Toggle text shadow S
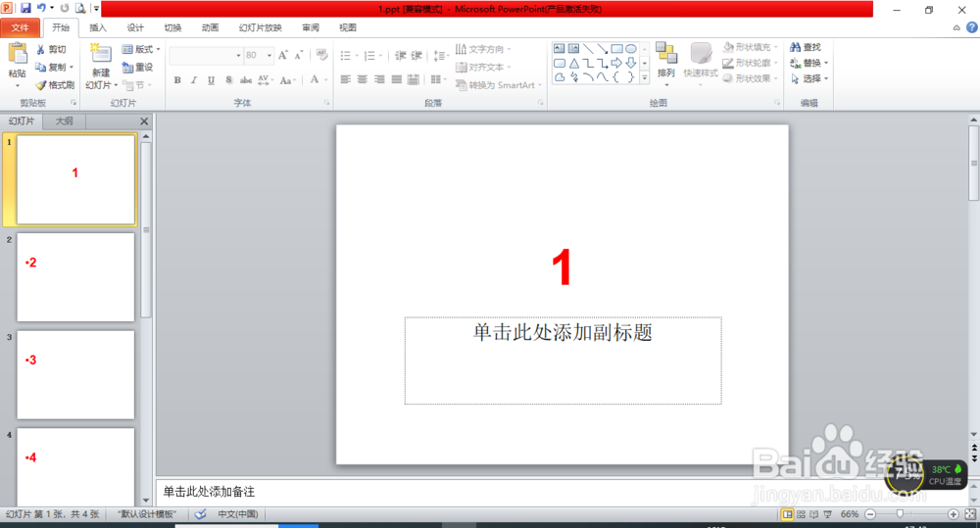 pos(228,80)
